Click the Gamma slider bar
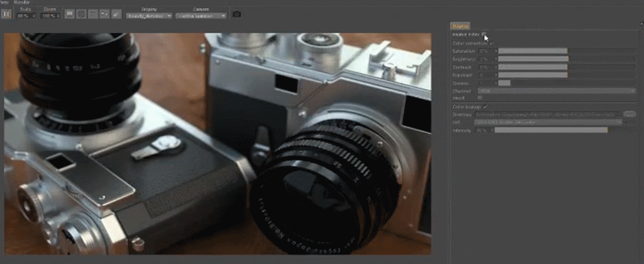 [567, 83]
